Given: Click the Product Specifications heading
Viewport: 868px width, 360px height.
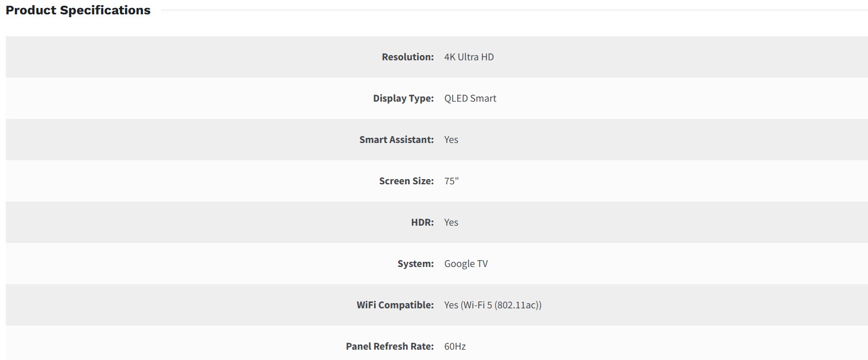Looking at the screenshot, I should tap(78, 10).
